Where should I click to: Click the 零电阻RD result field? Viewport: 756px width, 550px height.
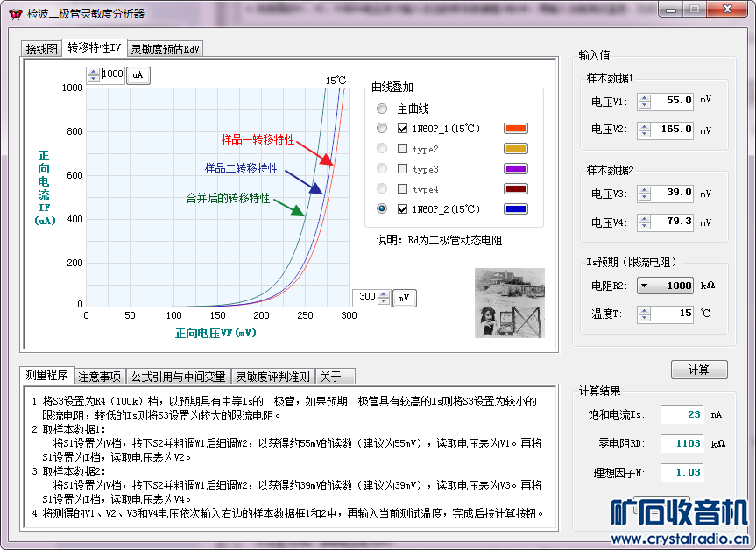point(682,443)
